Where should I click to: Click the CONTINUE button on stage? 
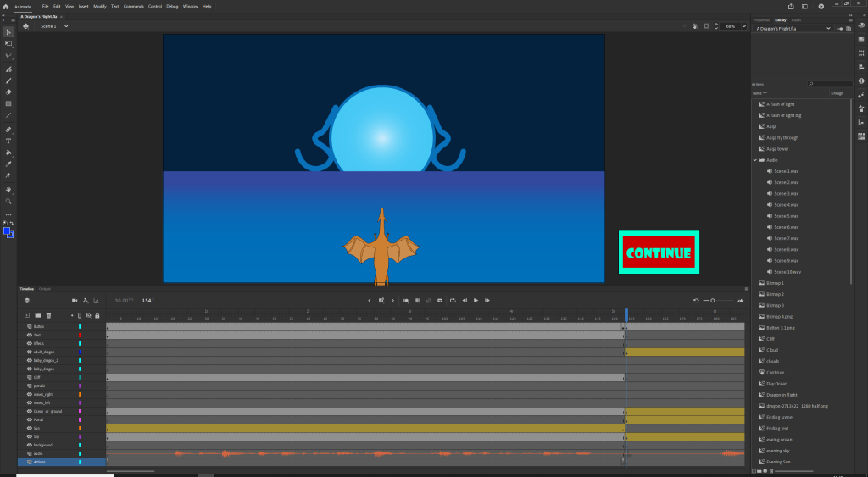pos(659,252)
